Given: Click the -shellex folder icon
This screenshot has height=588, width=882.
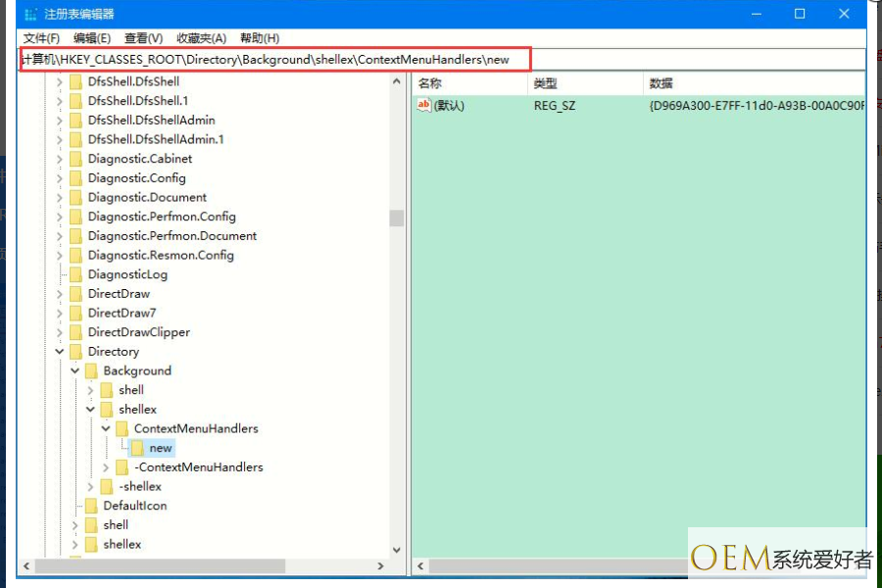Looking at the screenshot, I should [106, 486].
